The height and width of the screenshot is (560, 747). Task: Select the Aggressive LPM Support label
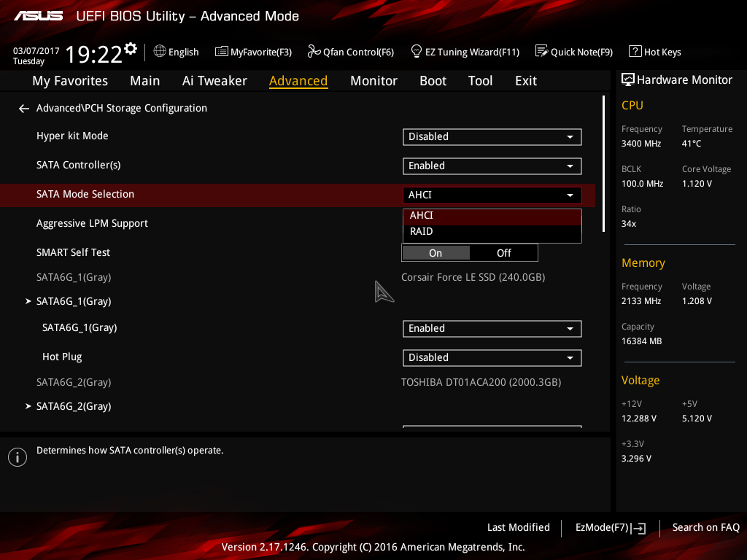tap(92, 223)
